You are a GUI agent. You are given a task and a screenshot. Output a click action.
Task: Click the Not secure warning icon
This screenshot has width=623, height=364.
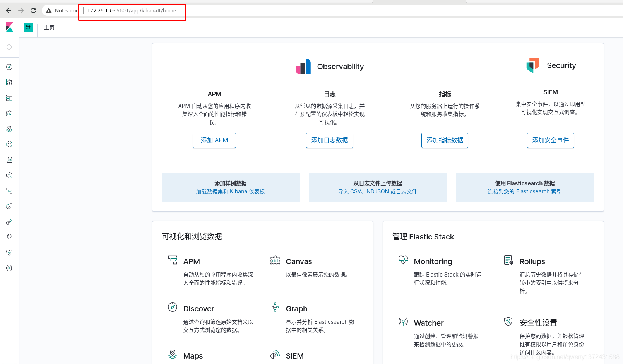[49, 10]
